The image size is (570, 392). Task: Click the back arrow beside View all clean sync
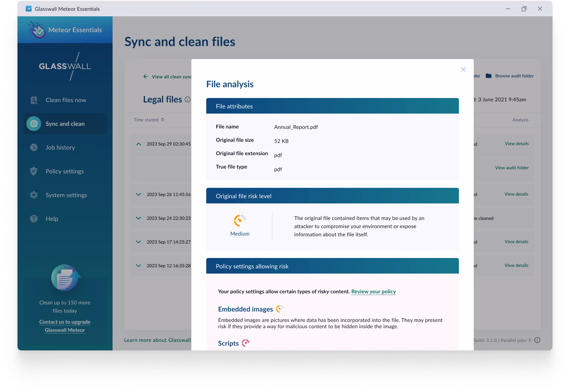tap(146, 76)
